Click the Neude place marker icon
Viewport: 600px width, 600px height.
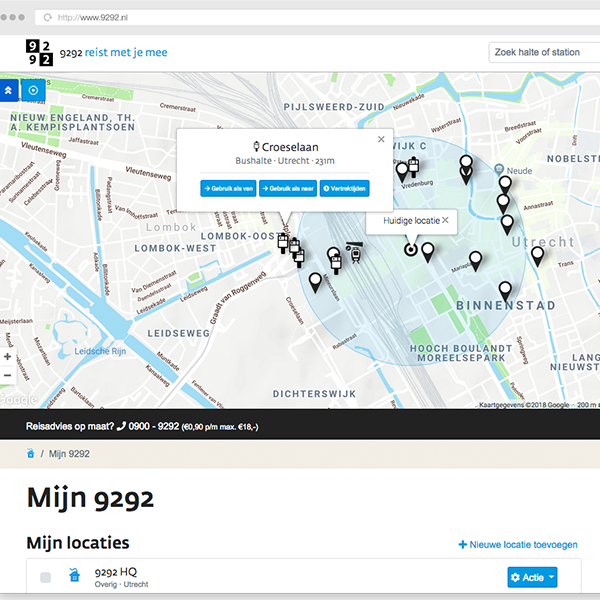499,169
